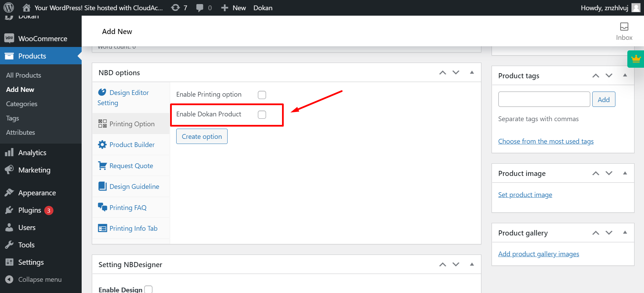Click the Design Editor Setting icon

coord(102,92)
